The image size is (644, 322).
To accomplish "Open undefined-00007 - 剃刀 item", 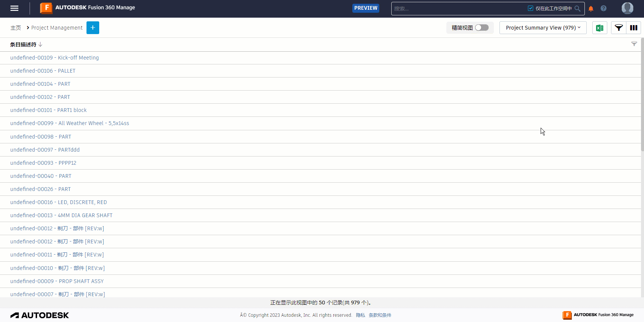I will (58, 294).
